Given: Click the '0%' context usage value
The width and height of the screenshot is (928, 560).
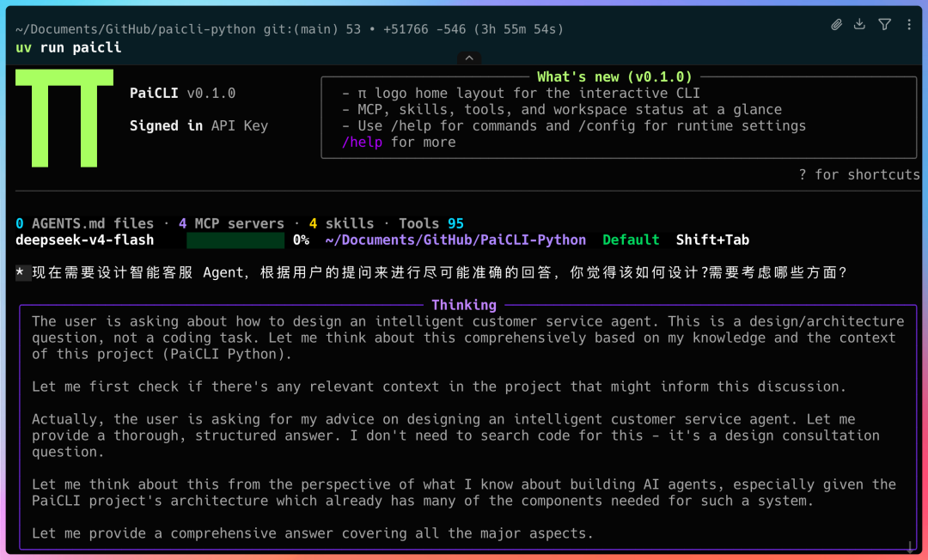Looking at the screenshot, I should pyautogui.click(x=302, y=240).
